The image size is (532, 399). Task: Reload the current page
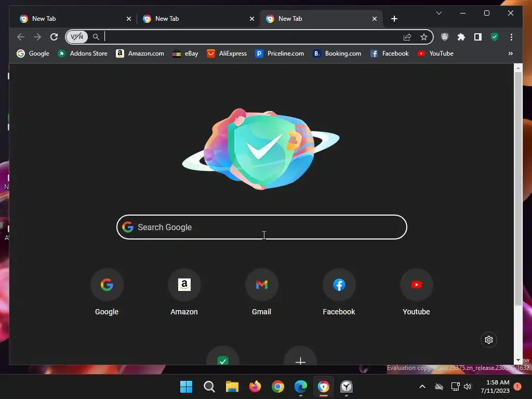point(54,37)
